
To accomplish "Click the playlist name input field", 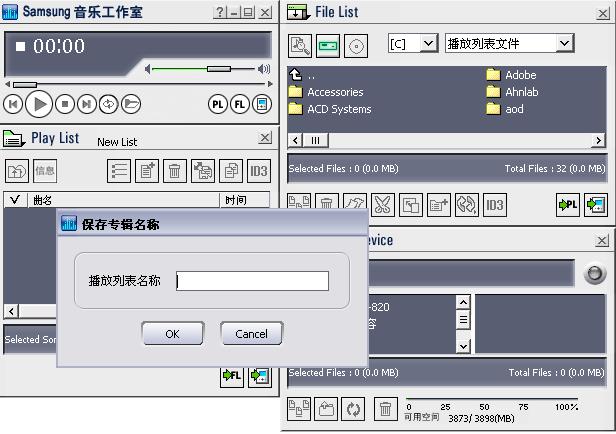I will 252,281.
